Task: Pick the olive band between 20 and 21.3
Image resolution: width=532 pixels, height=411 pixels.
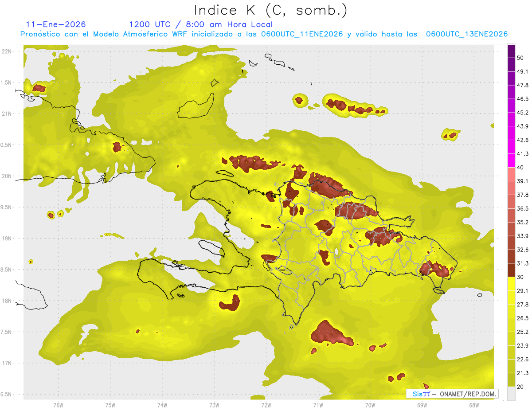Action: pyautogui.click(x=511, y=380)
